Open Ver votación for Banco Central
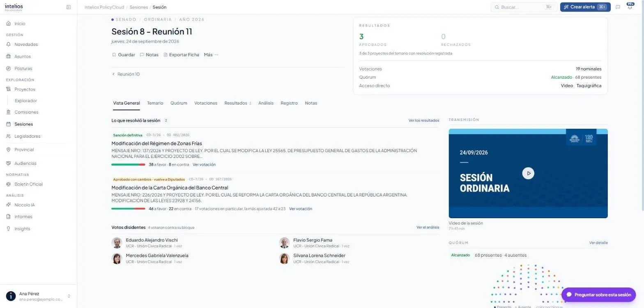The width and height of the screenshot is (644, 308). [301, 209]
